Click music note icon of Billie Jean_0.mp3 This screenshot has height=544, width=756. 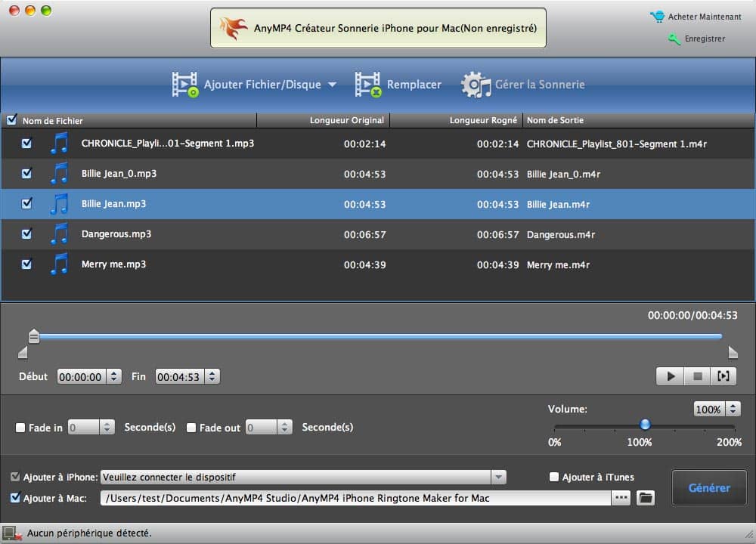point(59,174)
